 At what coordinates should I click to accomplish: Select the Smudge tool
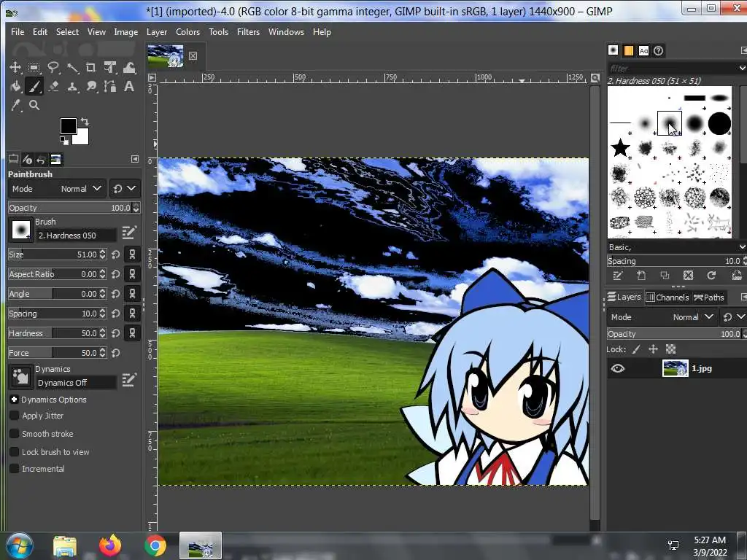(91, 86)
